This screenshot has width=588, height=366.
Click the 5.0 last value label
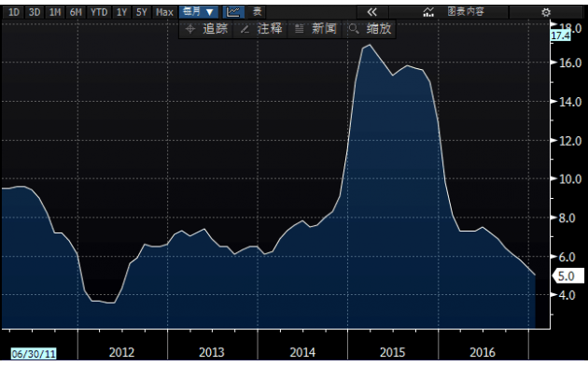coord(568,276)
